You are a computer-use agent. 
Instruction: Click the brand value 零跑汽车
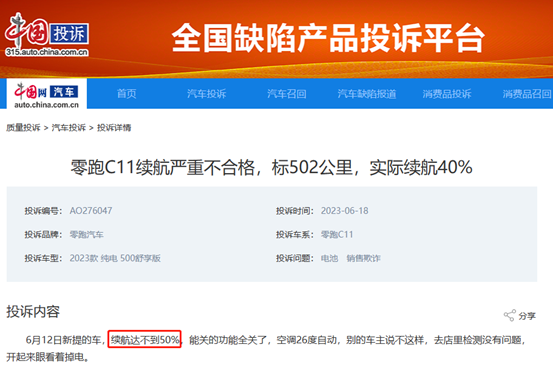pos(86,235)
